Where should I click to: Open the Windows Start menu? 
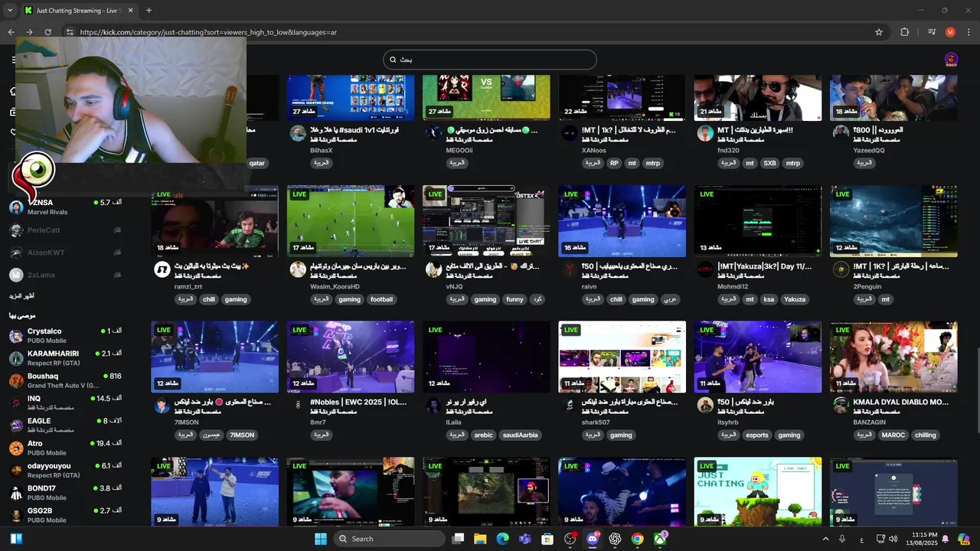321,539
